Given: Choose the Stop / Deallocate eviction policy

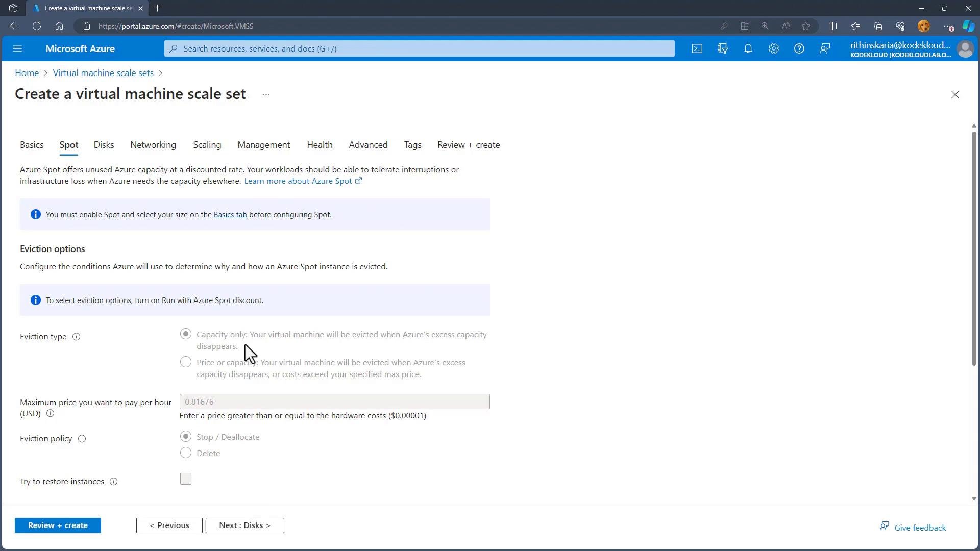Looking at the screenshot, I should 186,436.
